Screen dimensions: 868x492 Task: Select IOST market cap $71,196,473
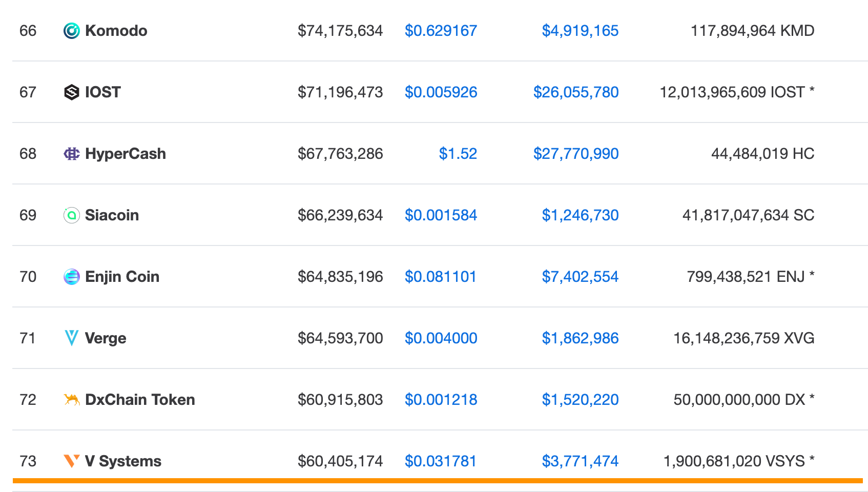(x=340, y=92)
